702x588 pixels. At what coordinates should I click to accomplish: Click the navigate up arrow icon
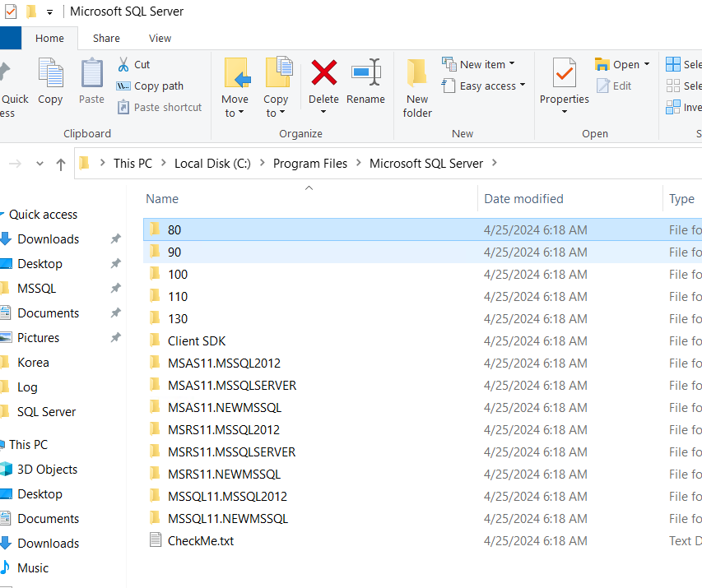click(x=62, y=164)
